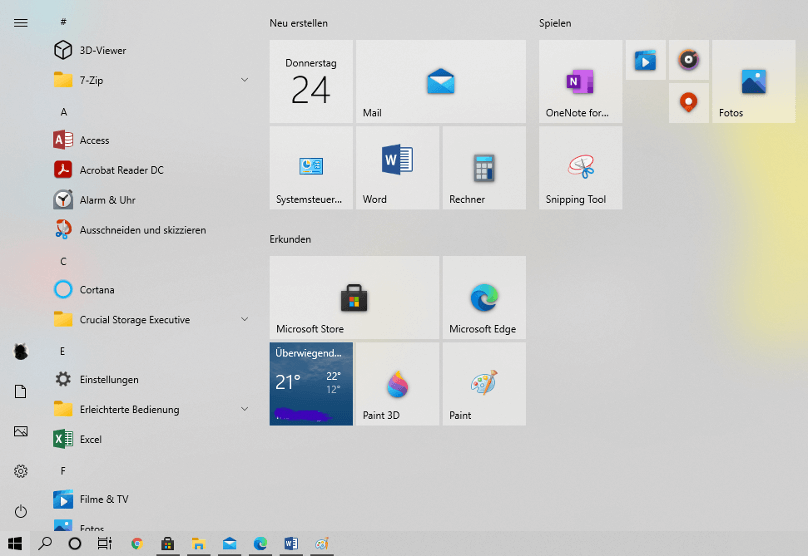Expand Crucial Storage Executive folder chevron
Image resolution: width=808 pixels, height=556 pixels.
[x=244, y=319]
